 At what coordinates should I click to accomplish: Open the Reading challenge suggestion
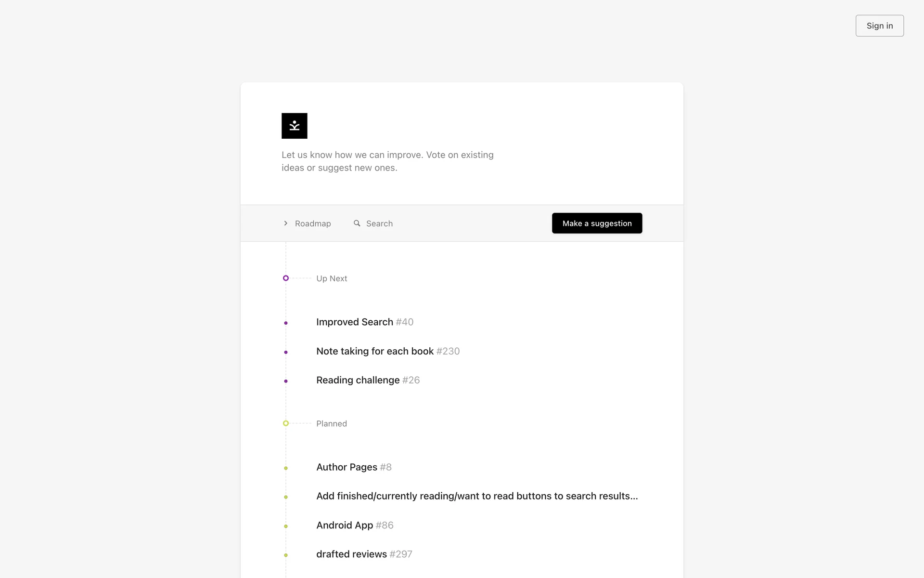[358, 380]
